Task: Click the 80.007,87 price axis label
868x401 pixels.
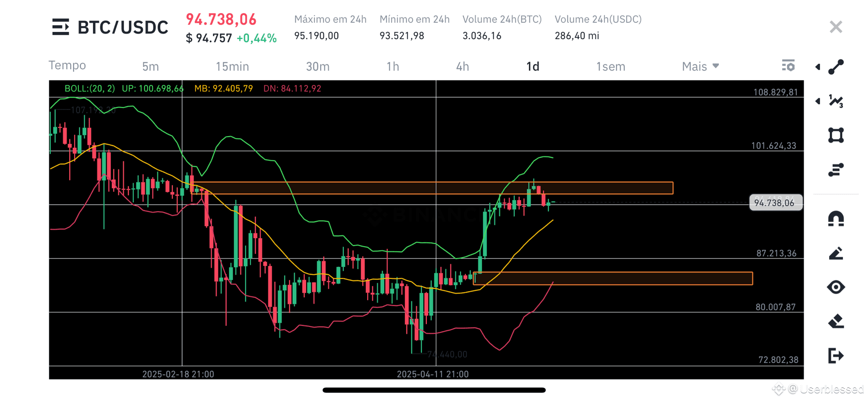Action: [775, 307]
